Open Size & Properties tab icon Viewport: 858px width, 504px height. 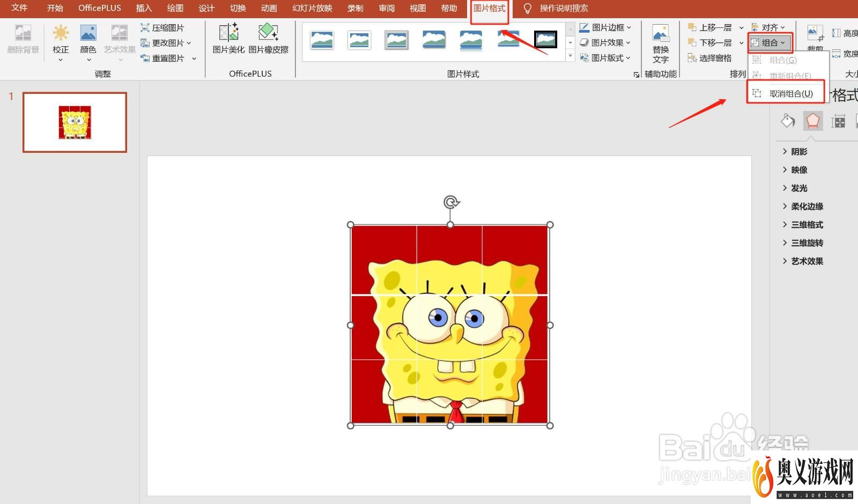838,121
